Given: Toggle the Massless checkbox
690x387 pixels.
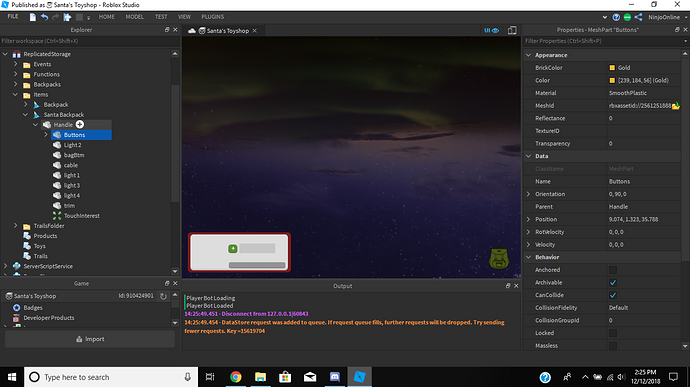Looking at the screenshot, I should pos(613,346).
